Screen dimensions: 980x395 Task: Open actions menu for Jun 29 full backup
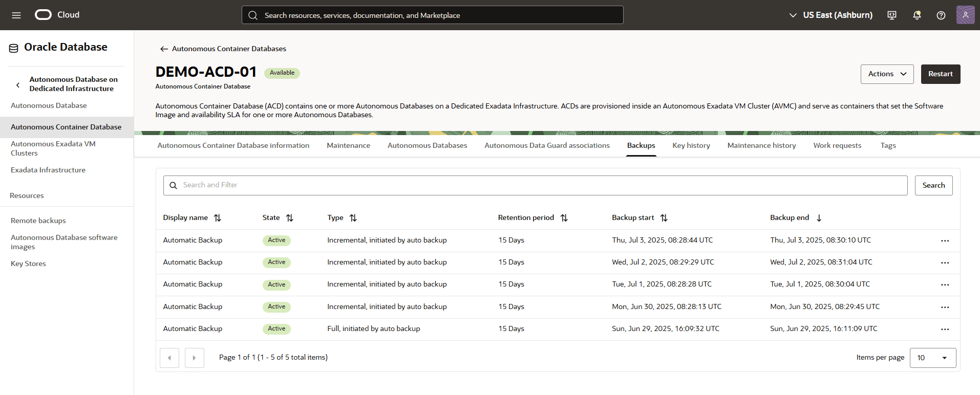[x=945, y=330]
